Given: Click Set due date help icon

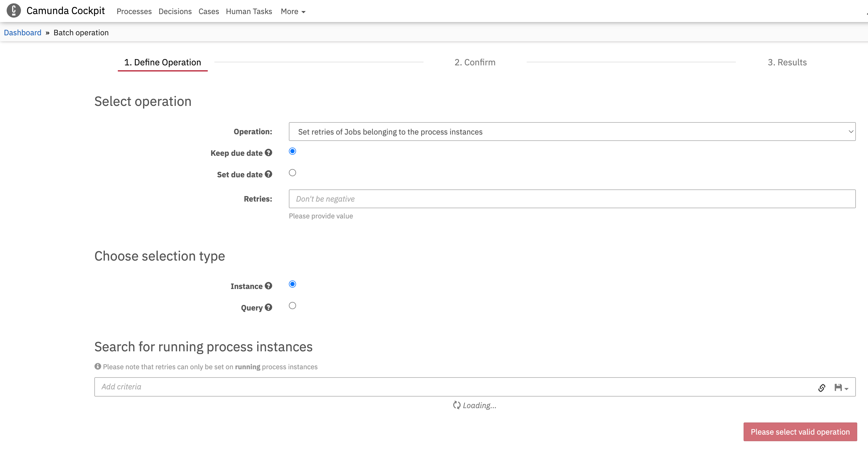Looking at the screenshot, I should coord(268,174).
